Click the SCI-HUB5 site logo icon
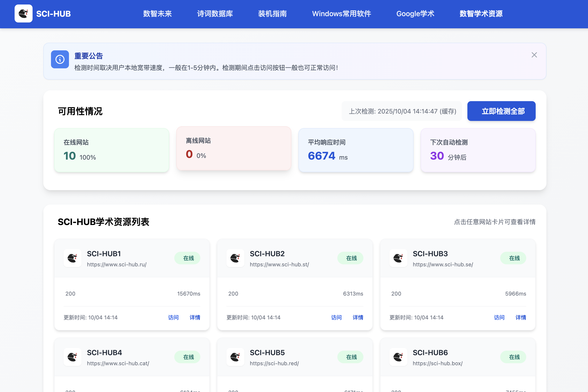Viewport: 588px width, 392px height. click(235, 357)
